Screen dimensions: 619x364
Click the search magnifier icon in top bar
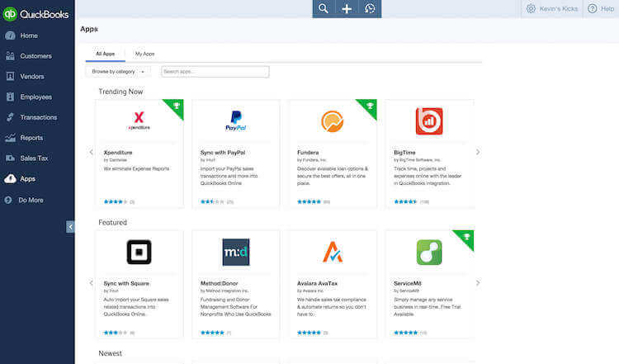[x=324, y=8]
